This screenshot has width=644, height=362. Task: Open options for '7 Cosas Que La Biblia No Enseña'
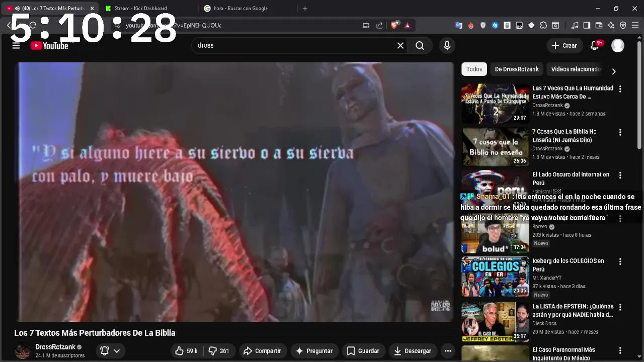click(620, 132)
